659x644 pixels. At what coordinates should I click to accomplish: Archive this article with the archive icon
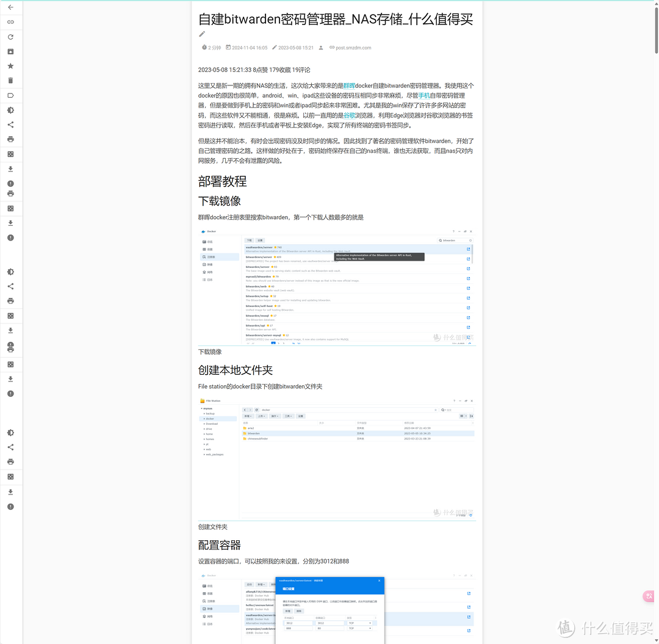10,52
